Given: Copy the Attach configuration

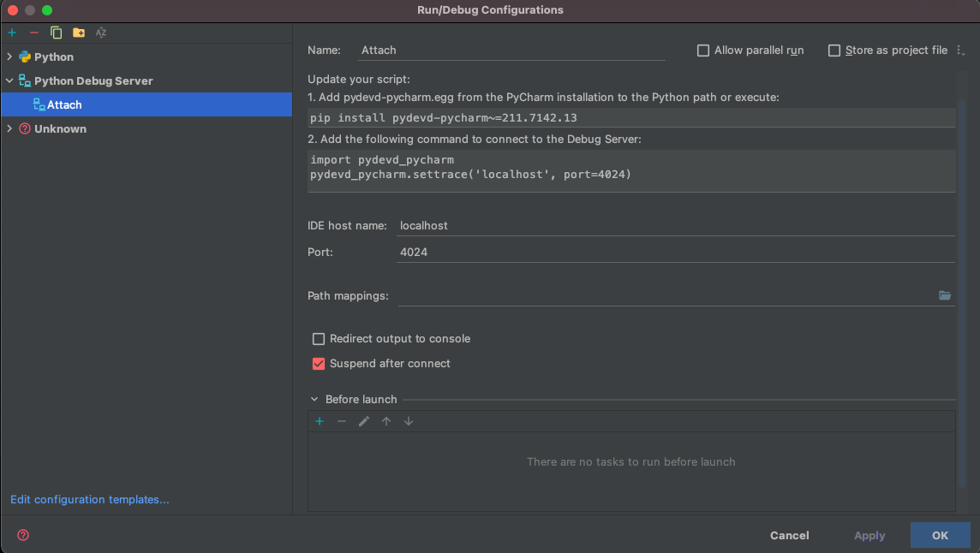Looking at the screenshot, I should pos(55,33).
